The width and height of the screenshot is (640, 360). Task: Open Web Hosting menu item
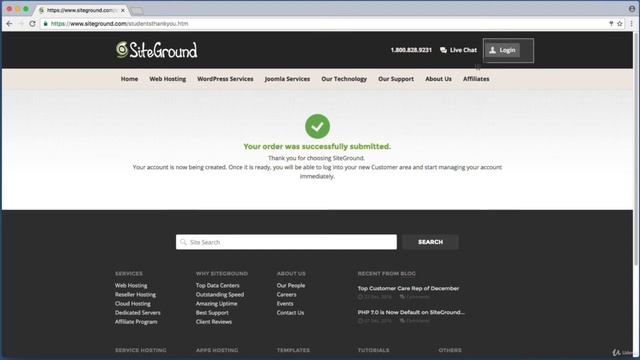[x=167, y=79]
